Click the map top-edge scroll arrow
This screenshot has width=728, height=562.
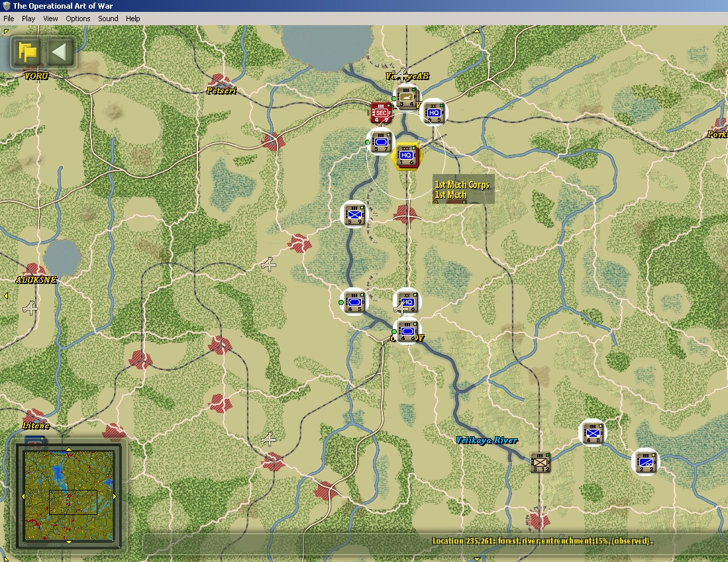(x=477, y=31)
